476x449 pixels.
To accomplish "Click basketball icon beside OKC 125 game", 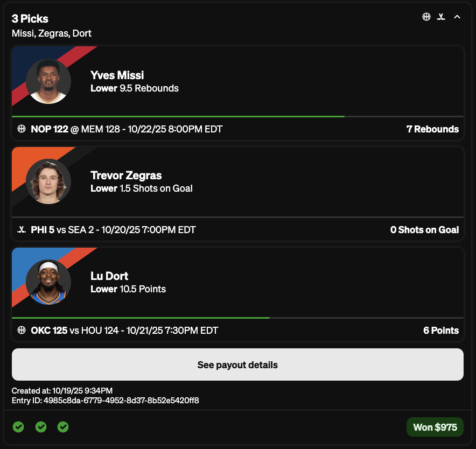I will pos(22,330).
